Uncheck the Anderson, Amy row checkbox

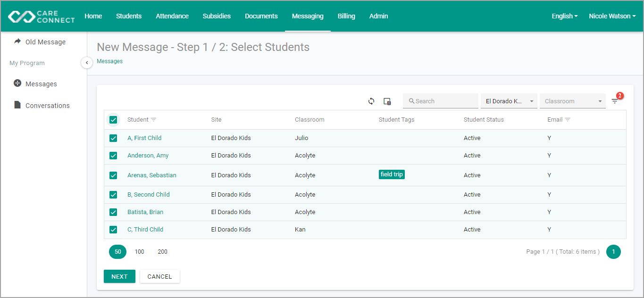(x=113, y=156)
